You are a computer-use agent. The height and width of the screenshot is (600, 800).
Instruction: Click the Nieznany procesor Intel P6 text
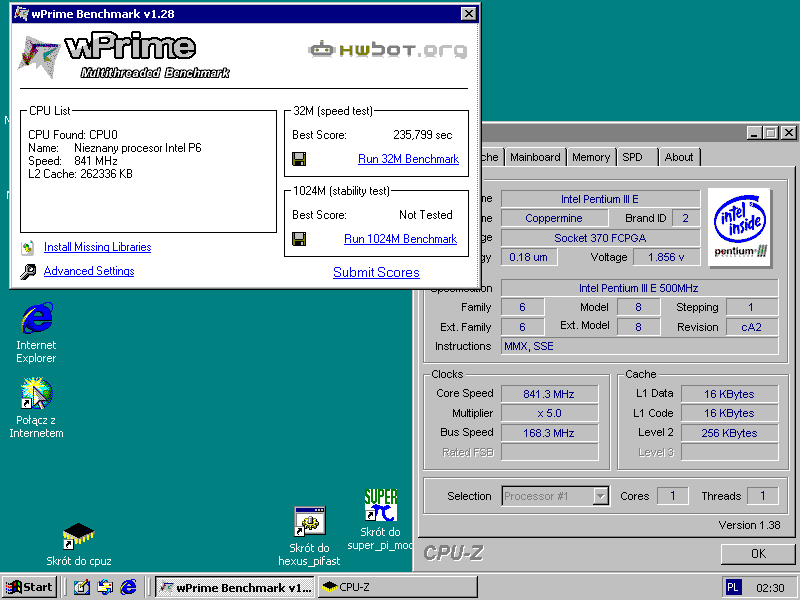(x=138, y=148)
